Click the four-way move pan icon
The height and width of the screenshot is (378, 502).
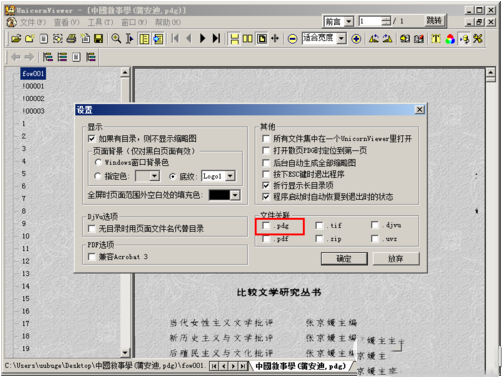(275, 39)
